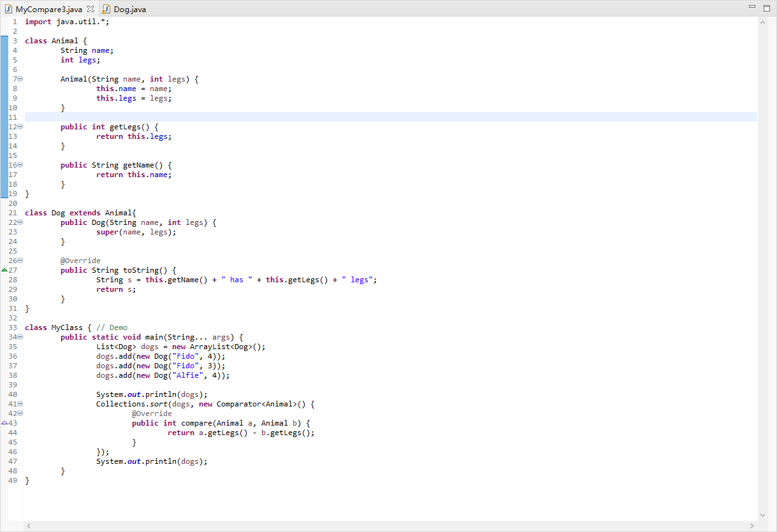Collapse the main method fold

coord(19,336)
